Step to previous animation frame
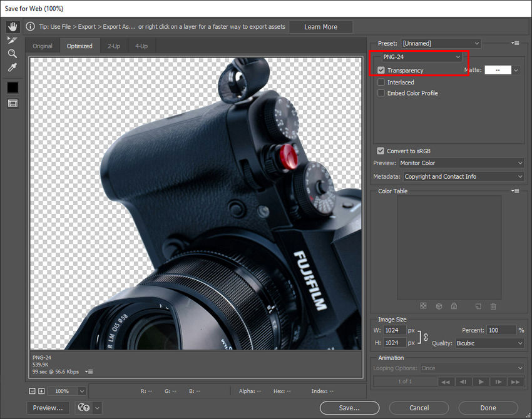Image resolution: width=532 pixels, height=419 pixels. (x=463, y=381)
